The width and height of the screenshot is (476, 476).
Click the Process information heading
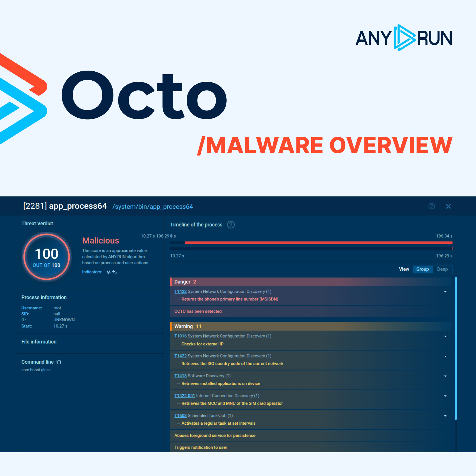tap(44, 297)
